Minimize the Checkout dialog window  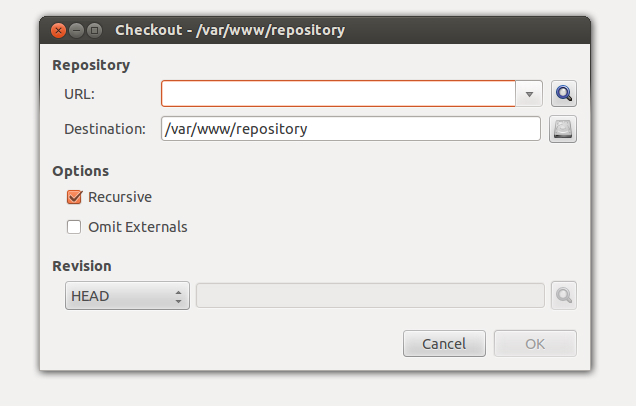click(x=76, y=30)
